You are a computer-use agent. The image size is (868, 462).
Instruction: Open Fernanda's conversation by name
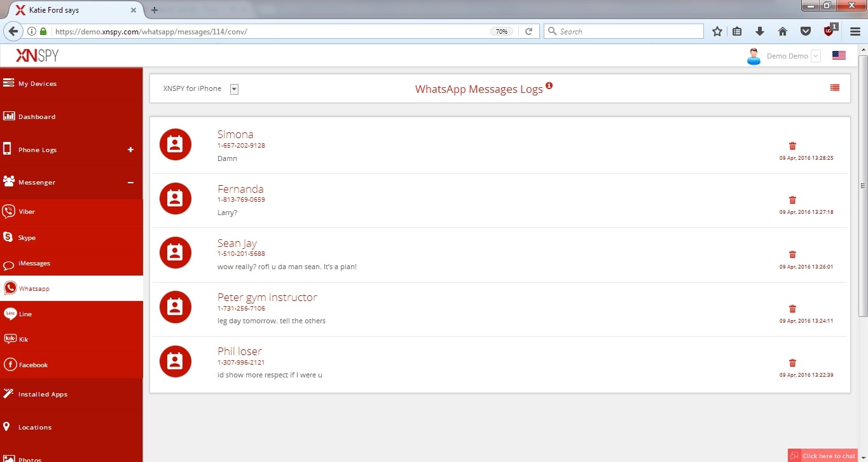click(240, 189)
